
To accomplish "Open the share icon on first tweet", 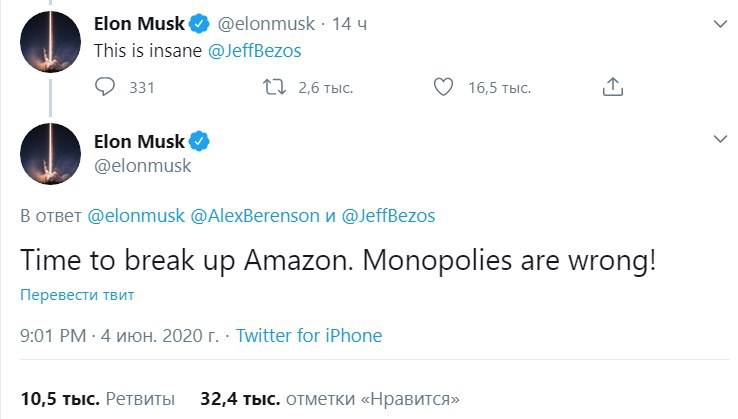I will click(x=612, y=87).
